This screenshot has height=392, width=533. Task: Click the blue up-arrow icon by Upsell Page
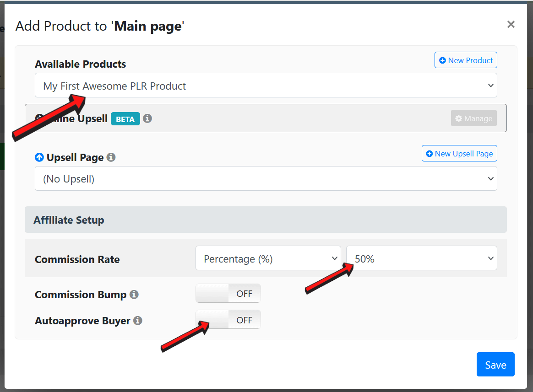click(x=39, y=157)
